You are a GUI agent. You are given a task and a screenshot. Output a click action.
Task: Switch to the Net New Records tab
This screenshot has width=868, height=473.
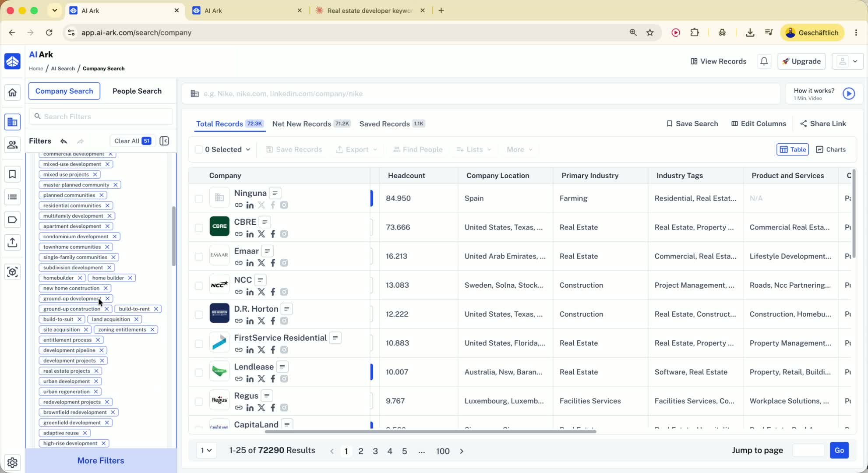[x=311, y=124]
